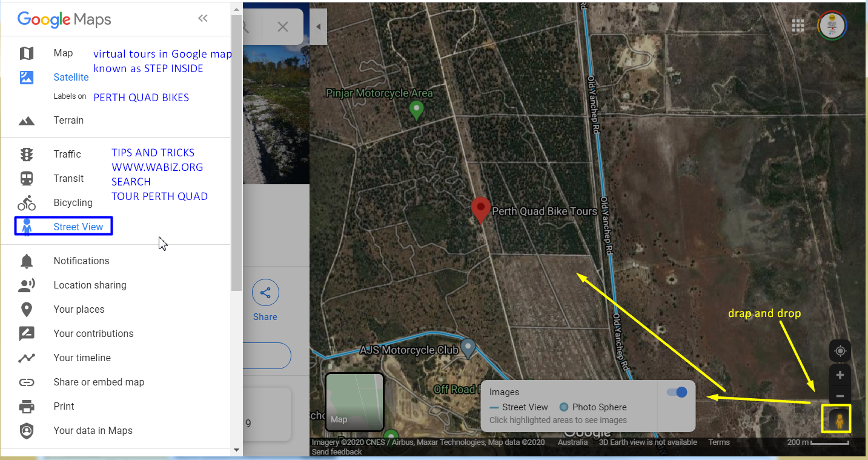Click the Your timeline graph icon
The width and height of the screenshot is (868, 460).
pyautogui.click(x=27, y=358)
